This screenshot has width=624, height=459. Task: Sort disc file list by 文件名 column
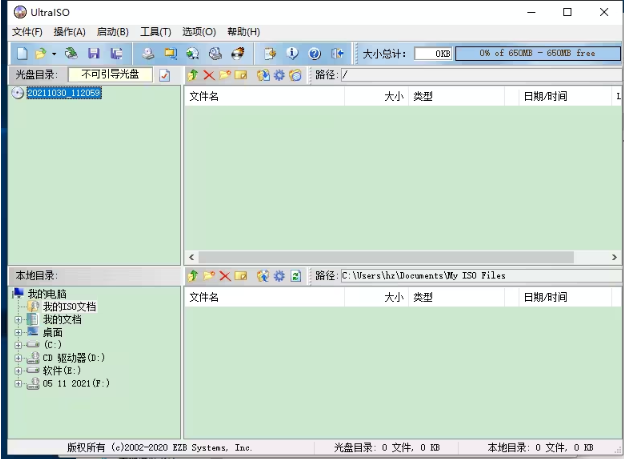264,96
